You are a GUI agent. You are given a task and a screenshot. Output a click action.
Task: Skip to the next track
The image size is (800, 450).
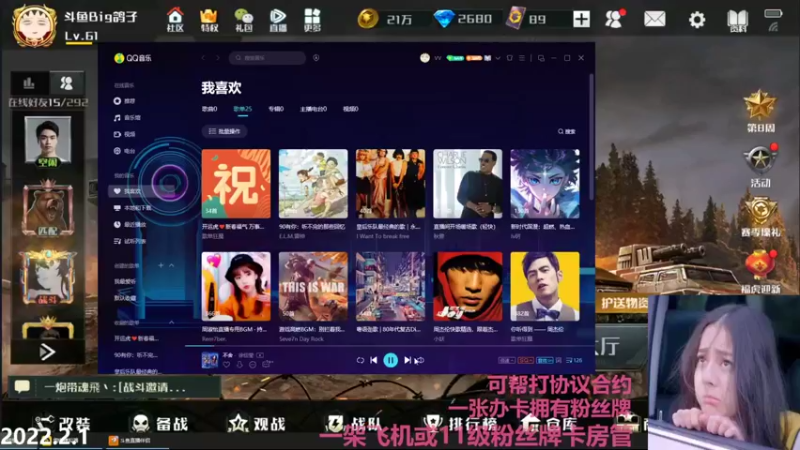[x=407, y=360]
